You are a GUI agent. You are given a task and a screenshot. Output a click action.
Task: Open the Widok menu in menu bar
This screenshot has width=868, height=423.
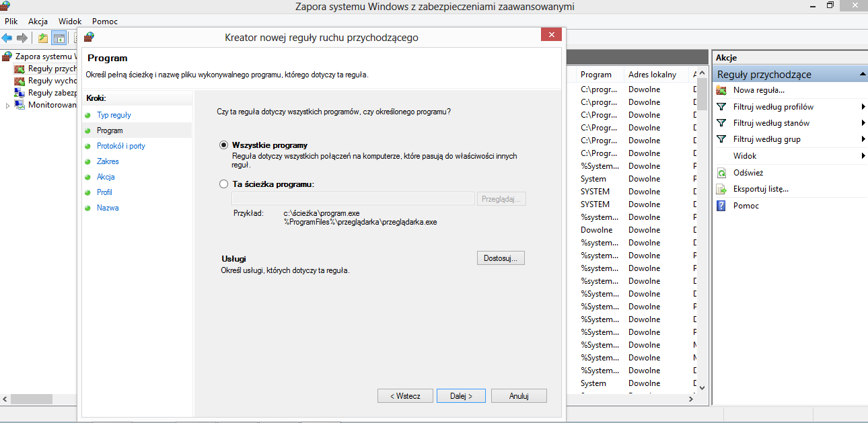click(70, 22)
